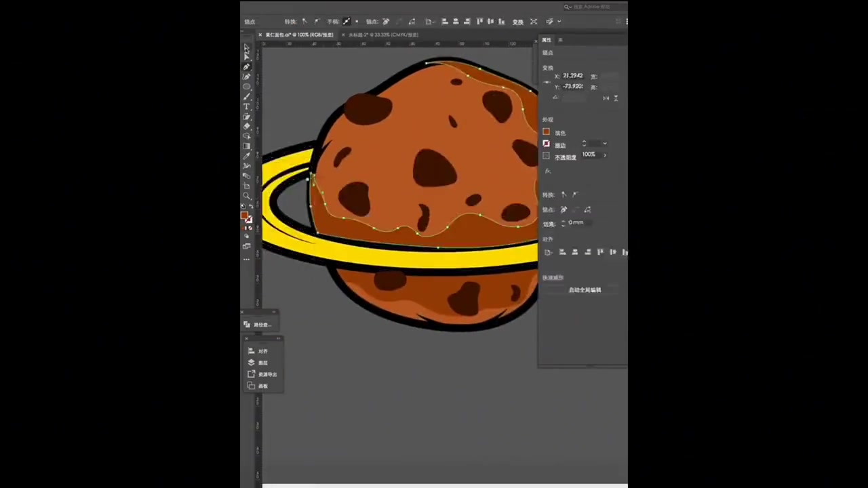The height and width of the screenshot is (488, 868).
Task: Open the Layers panel from the dock
Action: click(x=262, y=363)
